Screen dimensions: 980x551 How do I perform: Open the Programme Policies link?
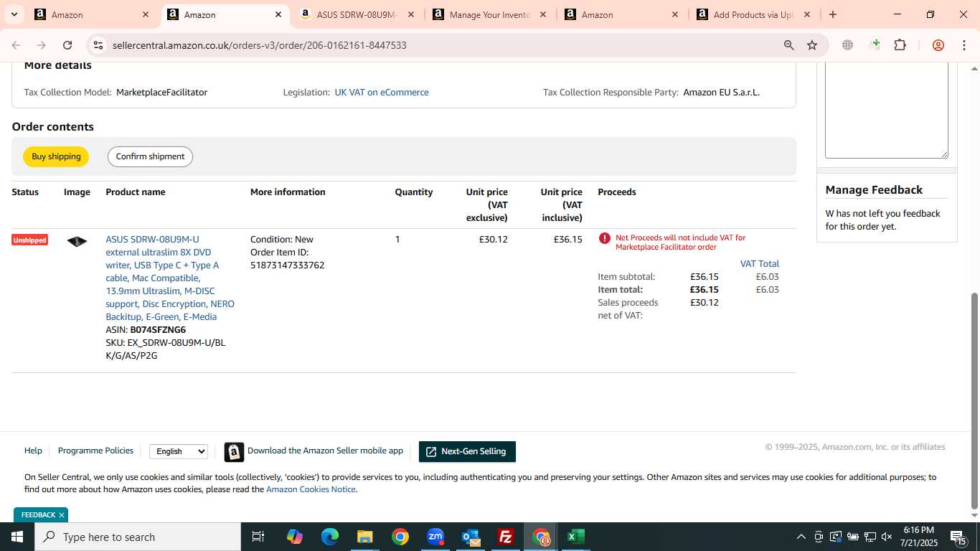(x=95, y=451)
